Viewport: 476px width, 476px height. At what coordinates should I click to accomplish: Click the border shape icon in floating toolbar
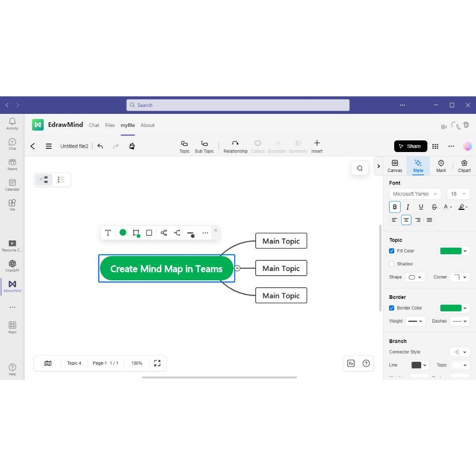pos(136,233)
